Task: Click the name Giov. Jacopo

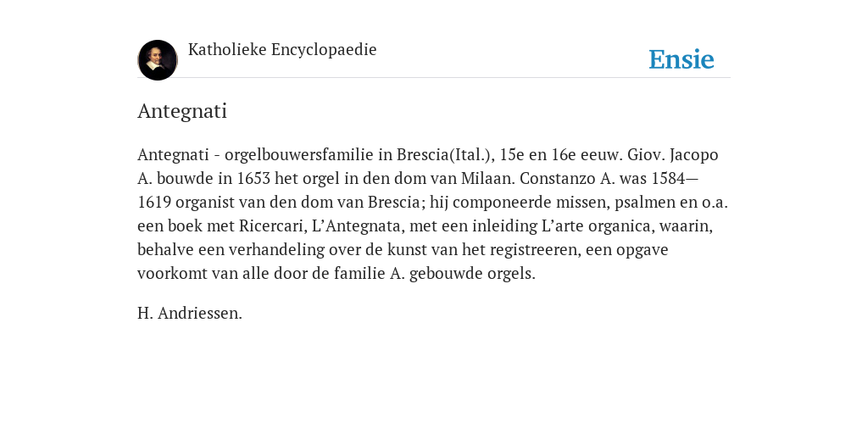Action: coord(672,155)
